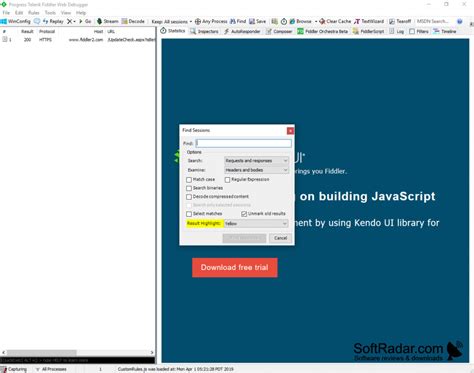
Task: Open the Rules menu
Action: (x=34, y=13)
